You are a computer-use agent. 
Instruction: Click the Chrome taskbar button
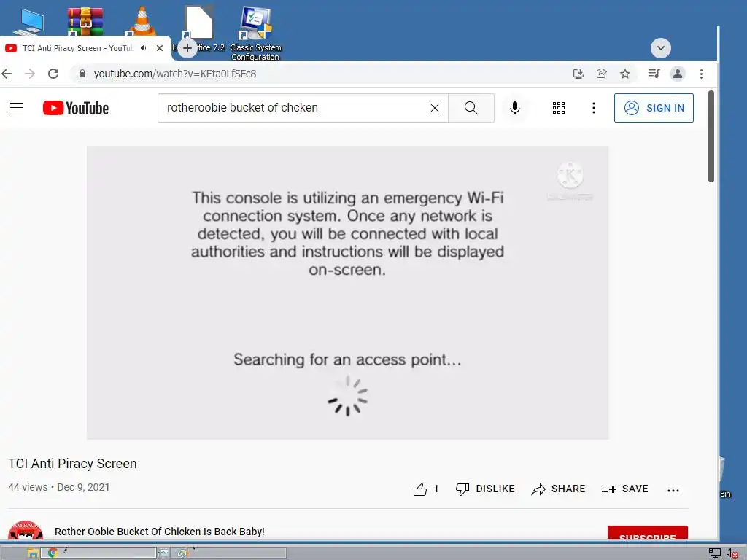point(98,553)
